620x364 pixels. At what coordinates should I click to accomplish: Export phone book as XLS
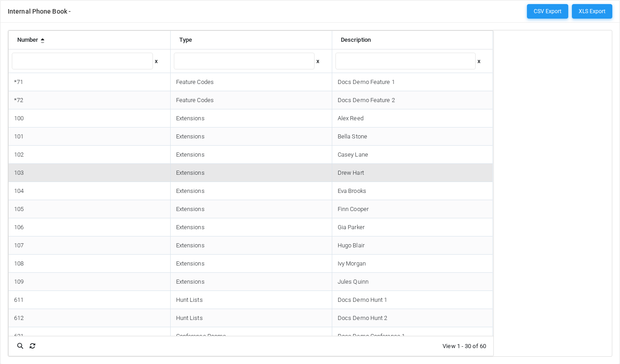(592, 11)
